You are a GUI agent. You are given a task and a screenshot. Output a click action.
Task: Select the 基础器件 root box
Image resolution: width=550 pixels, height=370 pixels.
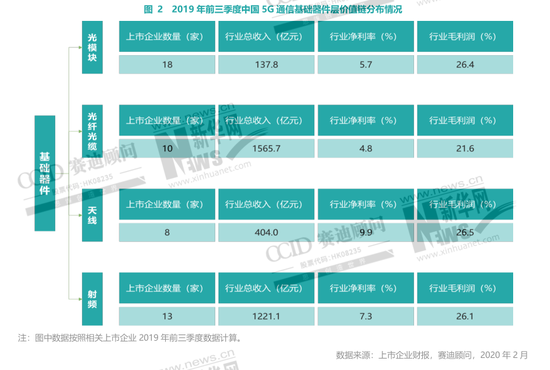tap(45, 173)
